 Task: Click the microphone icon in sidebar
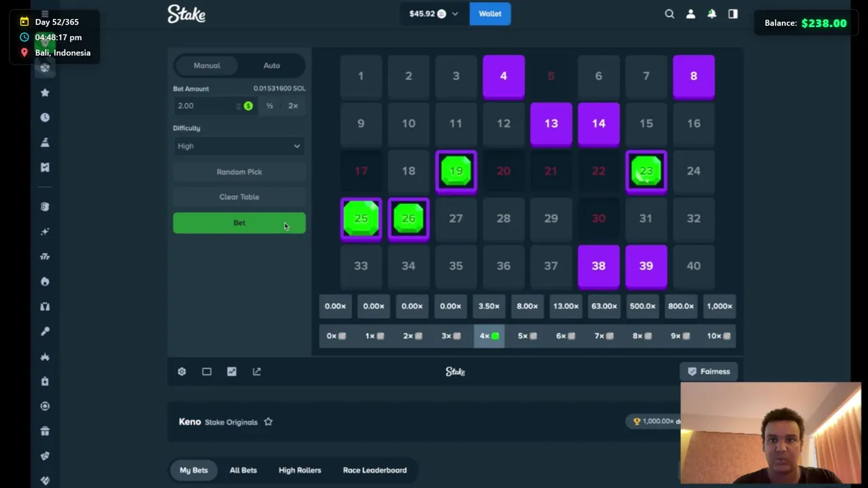coord(45,331)
